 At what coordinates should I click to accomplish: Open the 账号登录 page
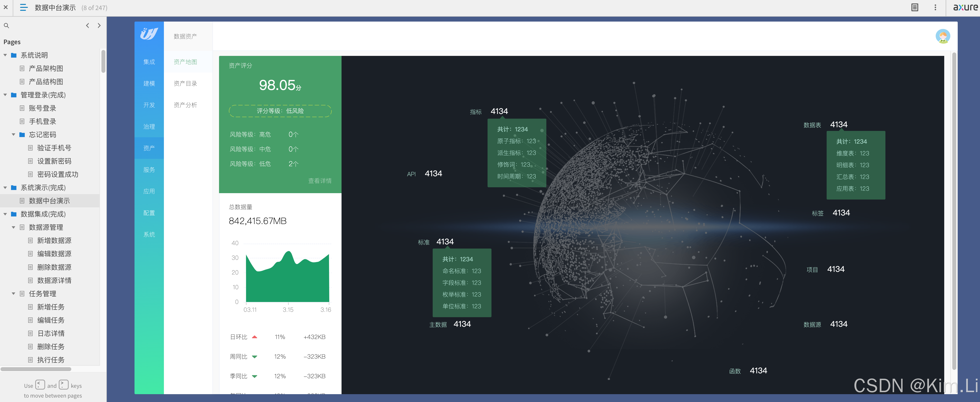43,108
